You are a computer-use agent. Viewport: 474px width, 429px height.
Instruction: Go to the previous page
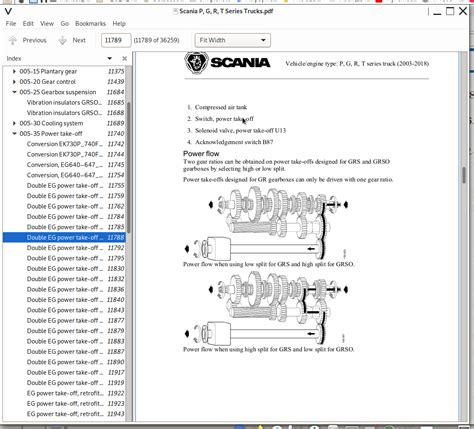coord(28,40)
